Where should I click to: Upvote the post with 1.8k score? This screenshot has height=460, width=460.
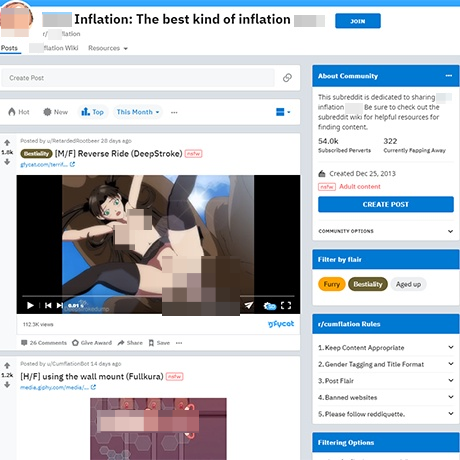click(7, 143)
